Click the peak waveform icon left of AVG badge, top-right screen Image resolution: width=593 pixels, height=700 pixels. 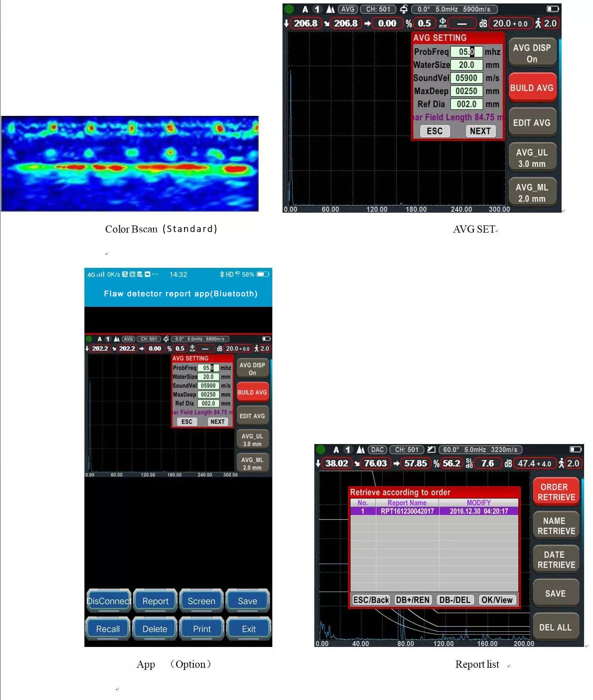pyautogui.click(x=330, y=9)
